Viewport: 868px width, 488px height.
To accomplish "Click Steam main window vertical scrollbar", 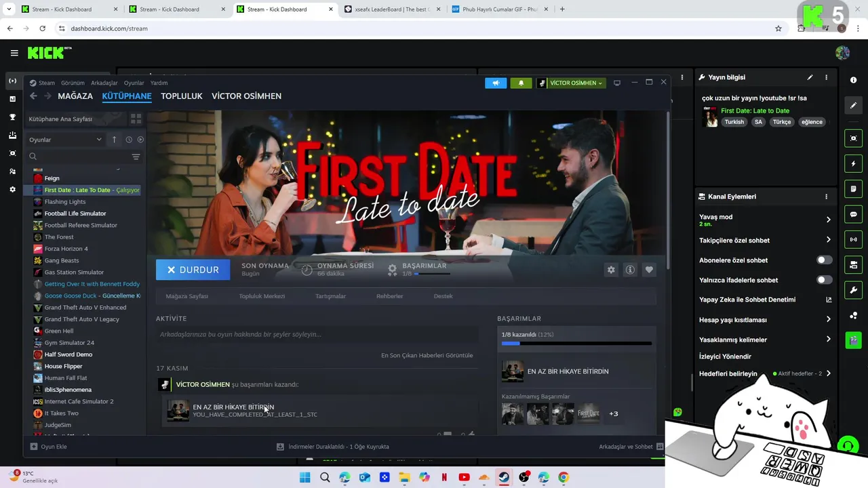I will (x=667, y=190).
